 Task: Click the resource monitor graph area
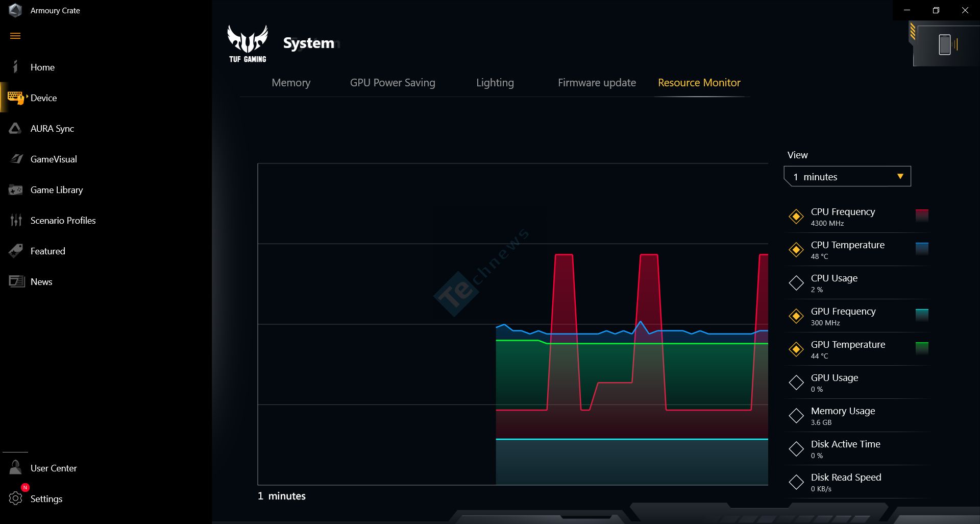(513, 324)
